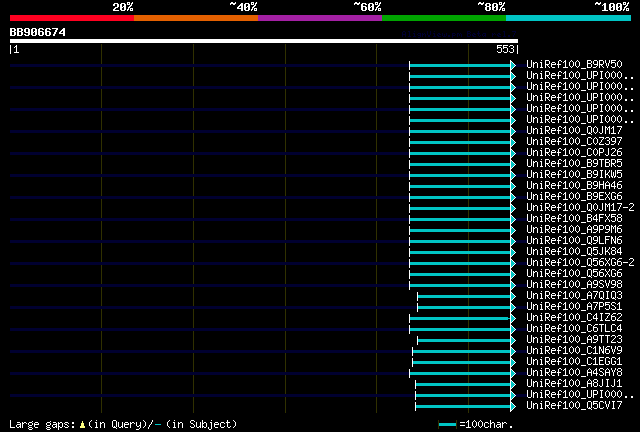Click the ~60% scale label
The height and width of the screenshot is (432, 640).
(x=367, y=7)
